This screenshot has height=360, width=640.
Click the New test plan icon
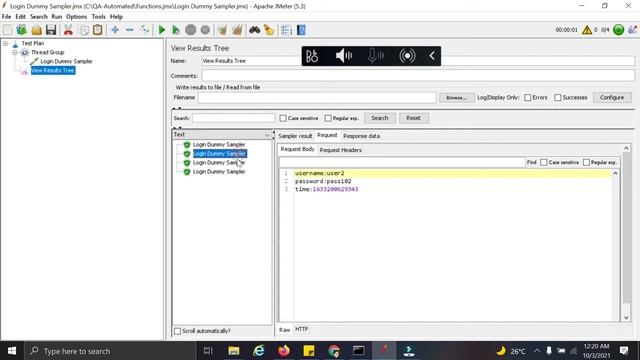[7, 30]
